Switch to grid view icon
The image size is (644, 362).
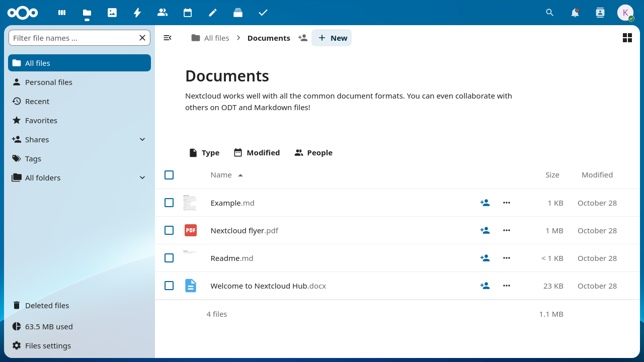tap(627, 38)
